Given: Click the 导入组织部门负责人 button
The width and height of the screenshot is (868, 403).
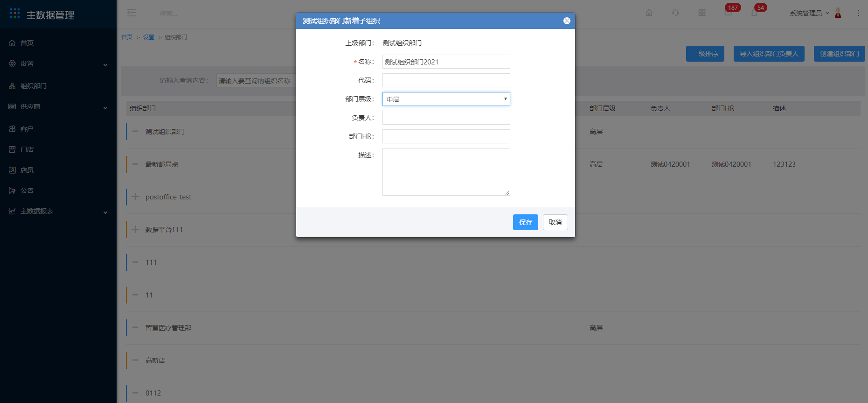Looking at the screenshot, I should [x=769, y=54].
